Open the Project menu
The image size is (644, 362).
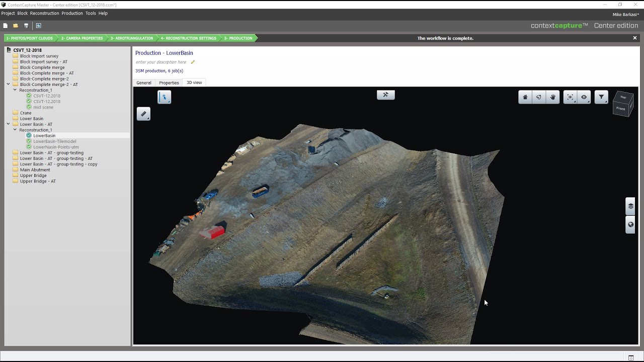click(8, 14)
